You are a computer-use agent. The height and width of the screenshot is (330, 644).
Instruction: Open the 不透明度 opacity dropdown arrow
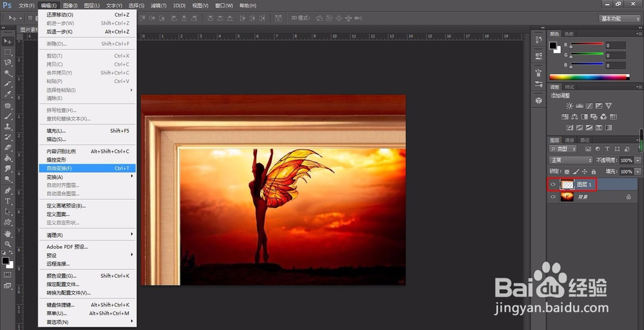click(x=638, y=160)
